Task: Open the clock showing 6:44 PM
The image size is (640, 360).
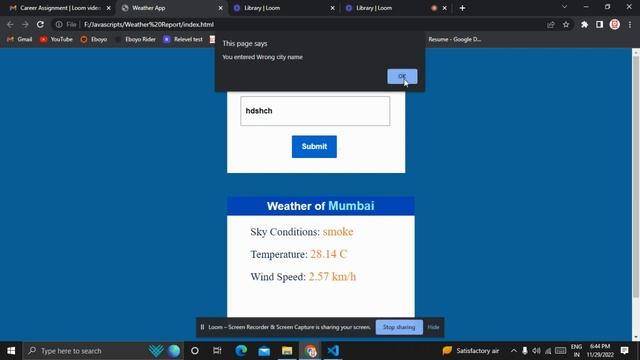Action: click(x=600, y=351)
